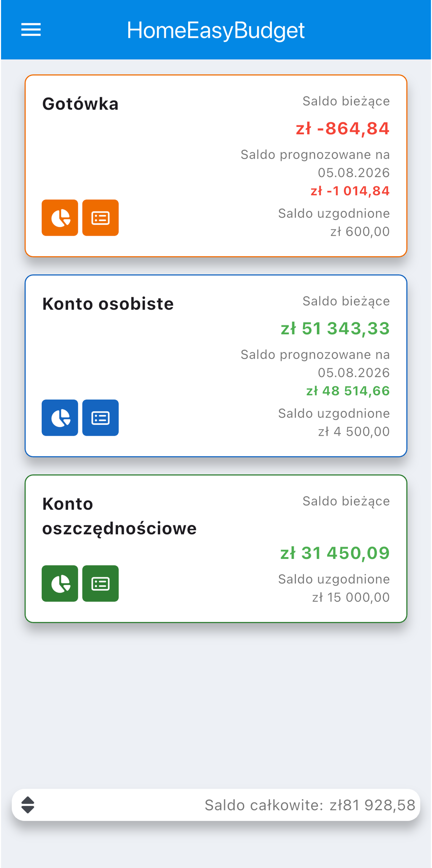Open Konto oszczędnościowe pie chart report
Screen dimensions: 432x868
(60, 583)
